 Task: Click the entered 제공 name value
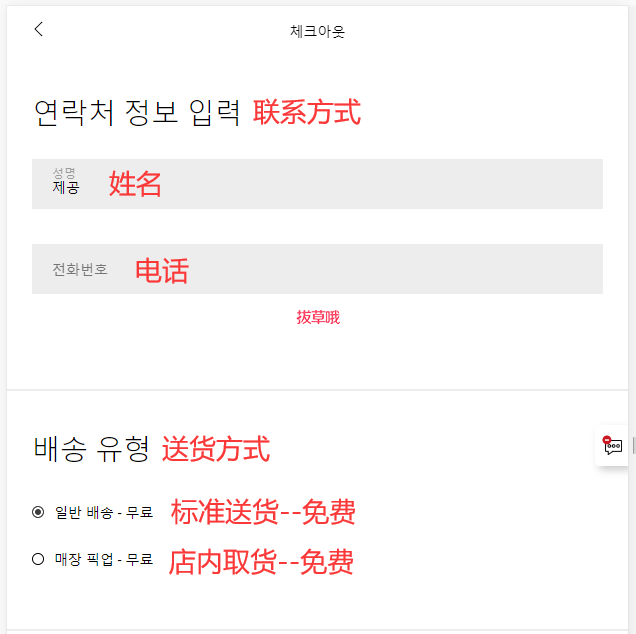[x=66, y=187]
